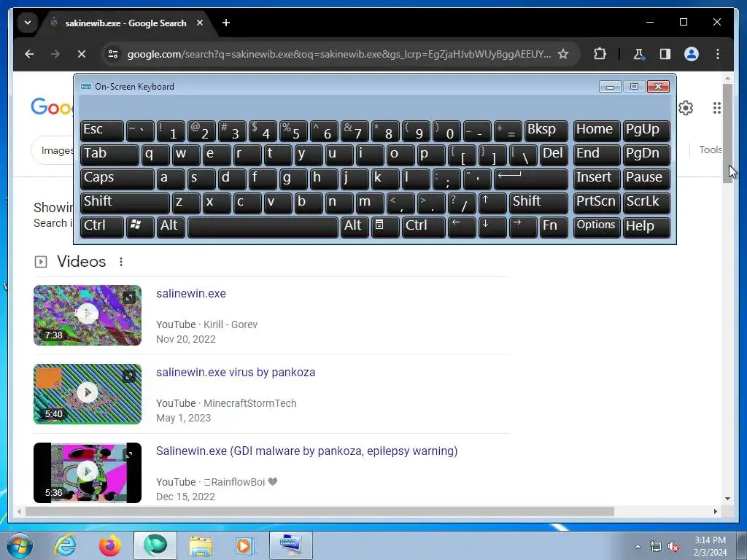Toggle the left Alt key

(x=171, y=227)
